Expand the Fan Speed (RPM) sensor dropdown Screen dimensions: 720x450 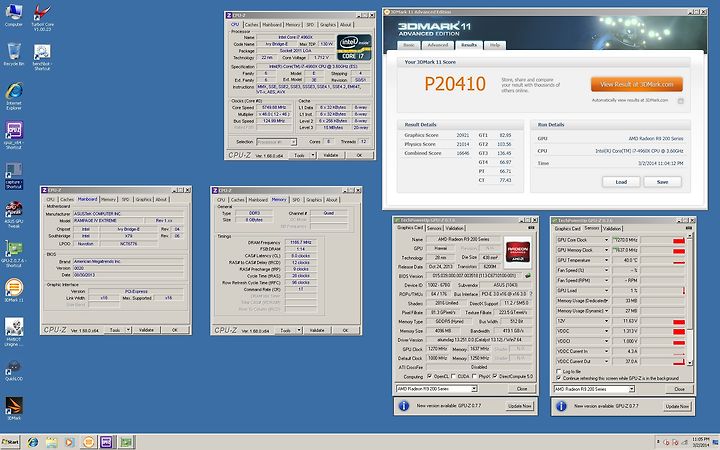click(606, 281)
